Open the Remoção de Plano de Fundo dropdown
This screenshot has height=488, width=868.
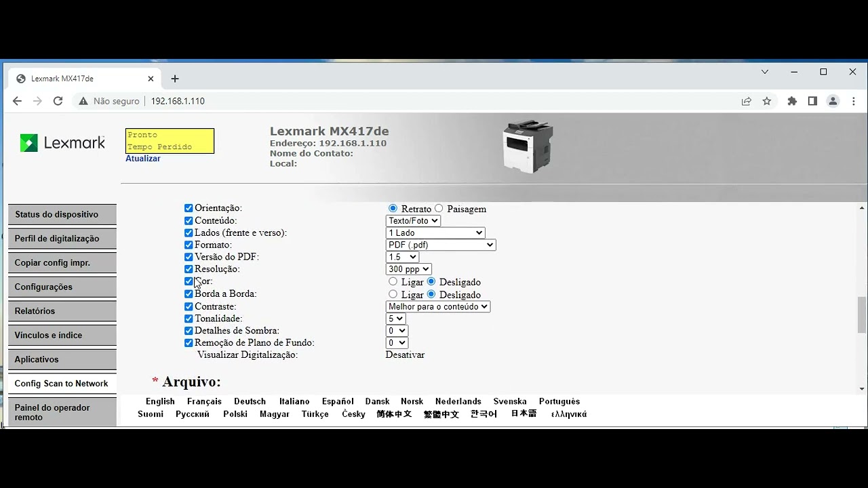[397, 343]
